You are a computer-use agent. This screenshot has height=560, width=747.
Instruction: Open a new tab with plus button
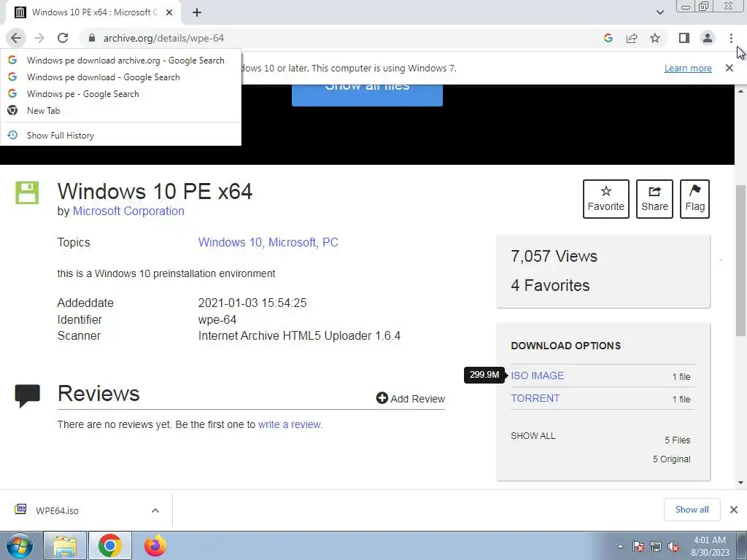tap(197, 12)
